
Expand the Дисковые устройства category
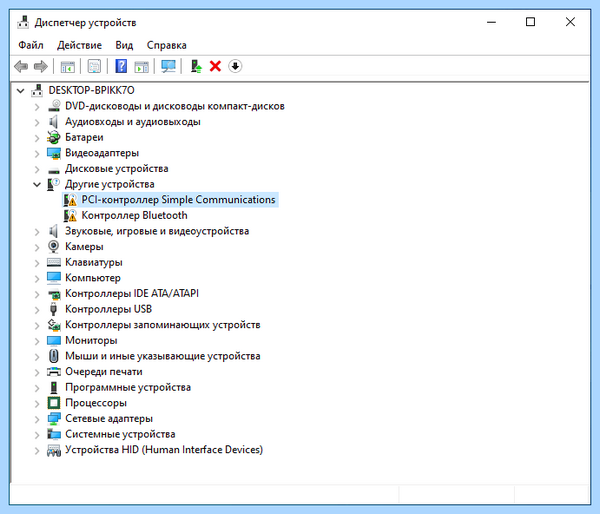click(37, 169)
